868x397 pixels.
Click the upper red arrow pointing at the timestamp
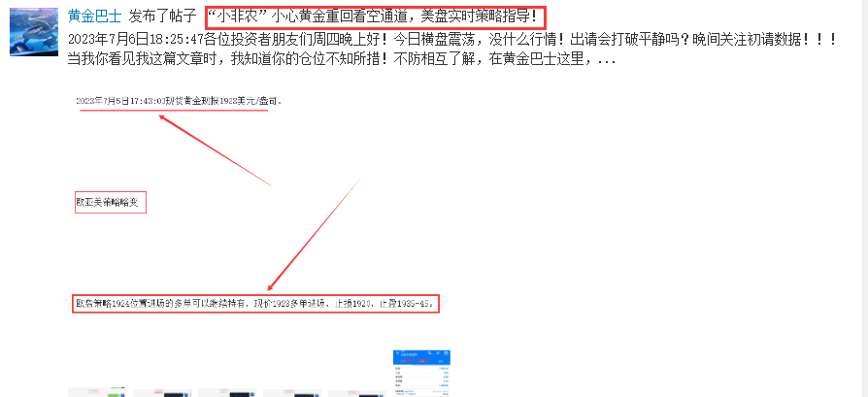[x=215, y=150]
